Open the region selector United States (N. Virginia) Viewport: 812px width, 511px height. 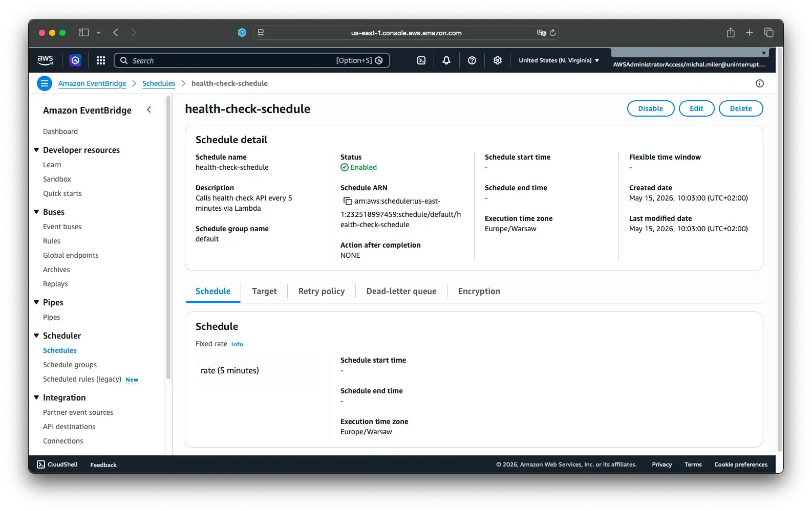(x=559, y=60)
